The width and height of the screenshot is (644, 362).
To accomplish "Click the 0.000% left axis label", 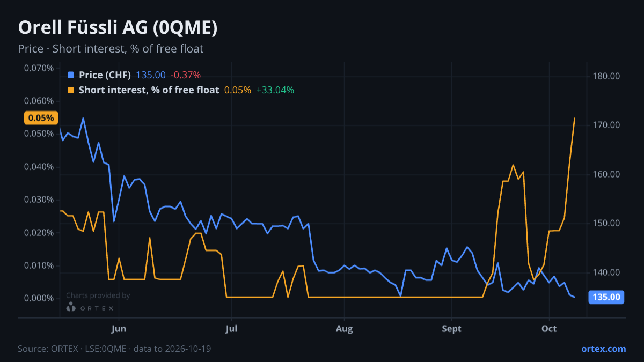I will coord(39,298).
